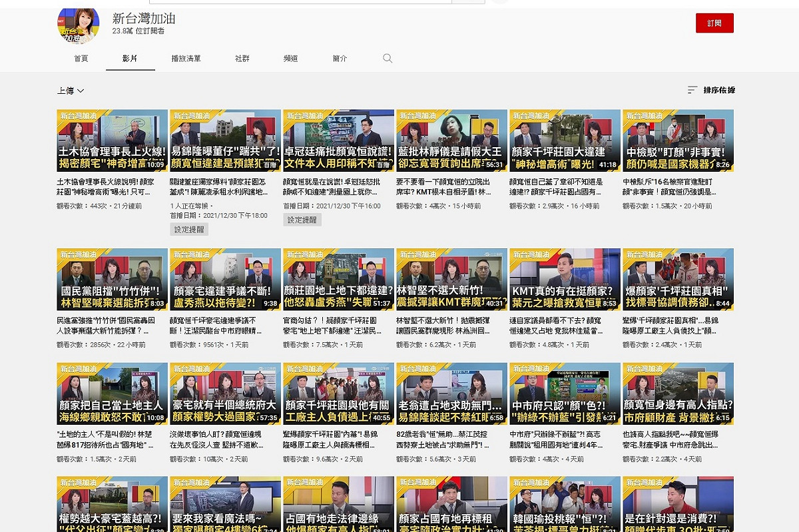
Task: Open thumbnail 國民黨阻擋"竹竹併"
Action: 112,280
